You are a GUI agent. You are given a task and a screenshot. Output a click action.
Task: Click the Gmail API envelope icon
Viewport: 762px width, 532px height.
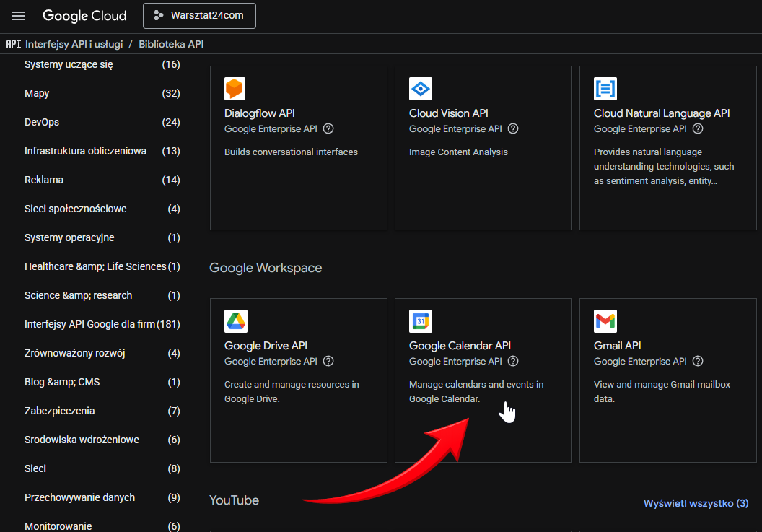click(x=605, y=321)
